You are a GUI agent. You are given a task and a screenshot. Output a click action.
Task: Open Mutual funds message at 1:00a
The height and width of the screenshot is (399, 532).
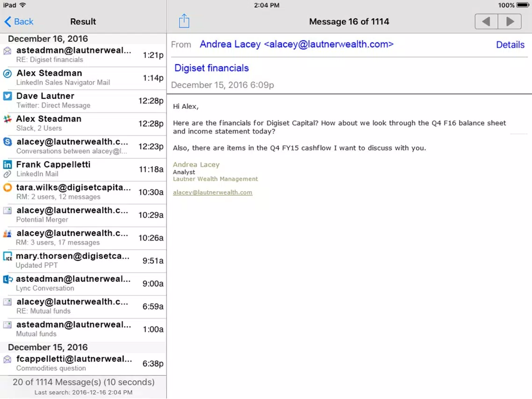pyautogui.click(x=83, y=329)
